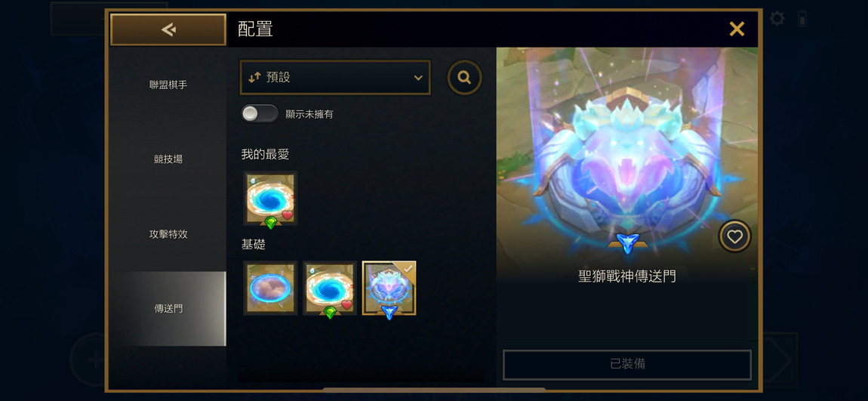Switch to the 聯盟棋手 tab
Image resolution: width=868 pixels, height=401 pixels.
(x=168, y=85)
